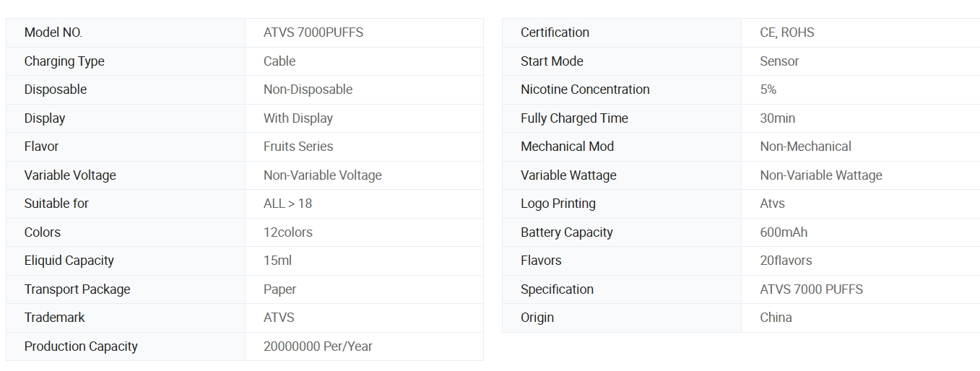Image resolution: width=980 pixels, height=371 pixels.
Task: Click the Eliquid Capacity label
Action: [69, 261]
